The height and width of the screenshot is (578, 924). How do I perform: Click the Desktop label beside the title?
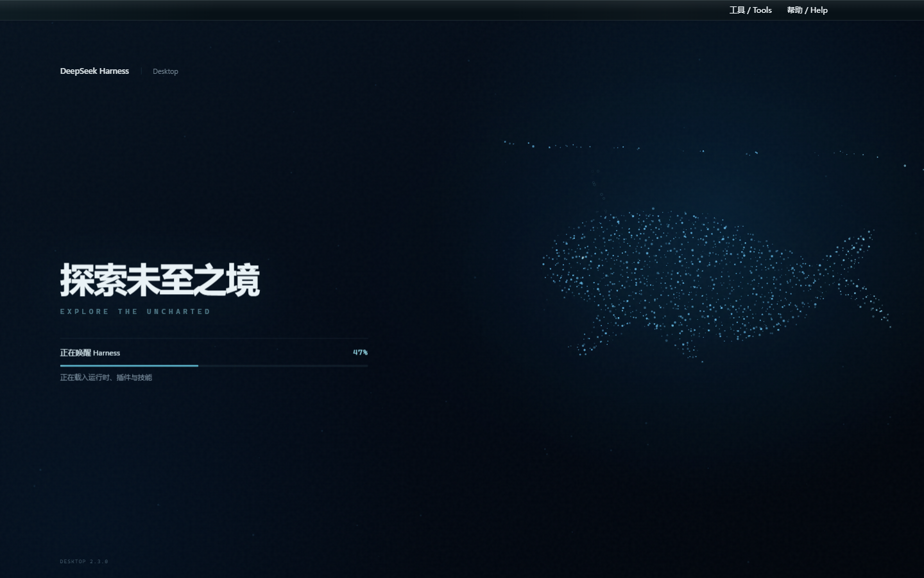coord(166,71)
